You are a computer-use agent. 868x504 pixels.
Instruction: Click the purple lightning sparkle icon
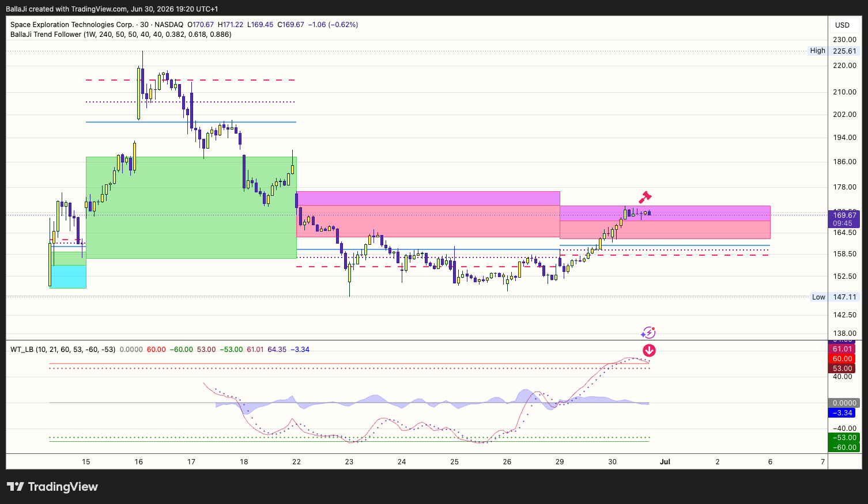(x=648, y=332)
